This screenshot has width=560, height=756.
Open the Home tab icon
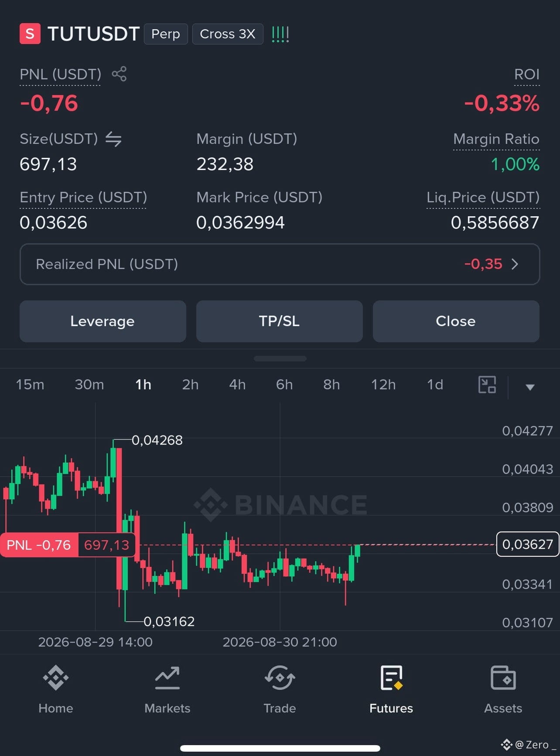pos(56,678)
